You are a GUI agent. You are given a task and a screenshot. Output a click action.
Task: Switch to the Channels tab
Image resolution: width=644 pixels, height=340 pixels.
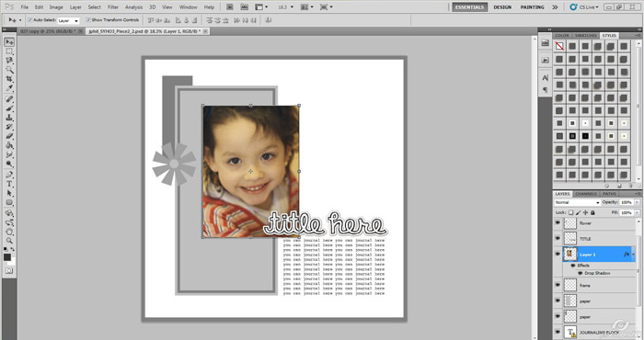(586, 194)
